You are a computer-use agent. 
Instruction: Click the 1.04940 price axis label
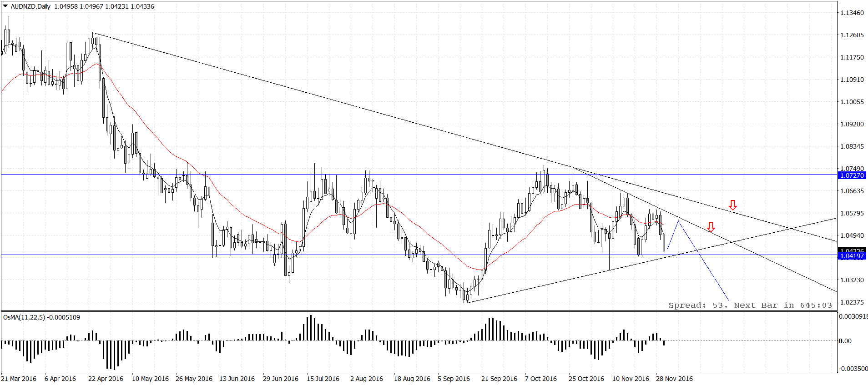[852, 235]
